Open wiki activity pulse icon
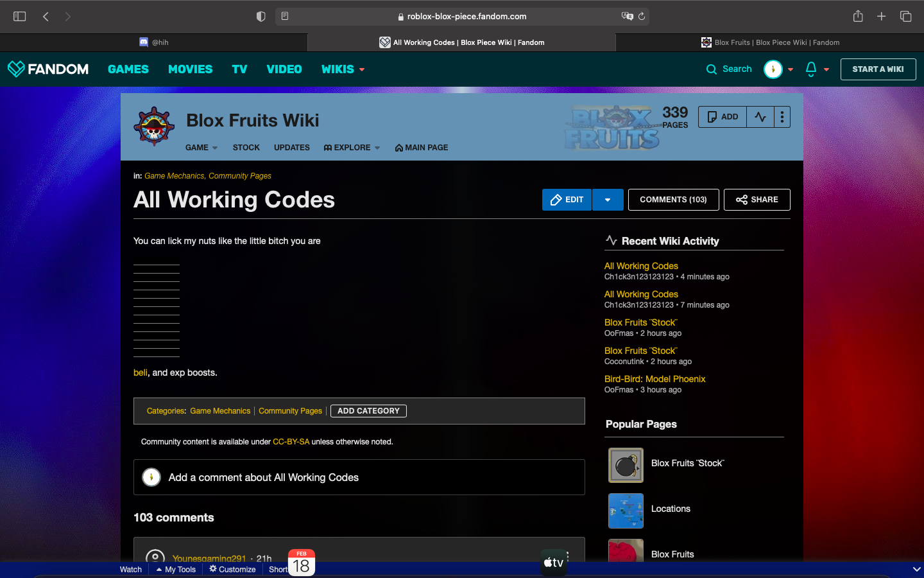The height and width of the screenshot is (578, 924). 760,117
